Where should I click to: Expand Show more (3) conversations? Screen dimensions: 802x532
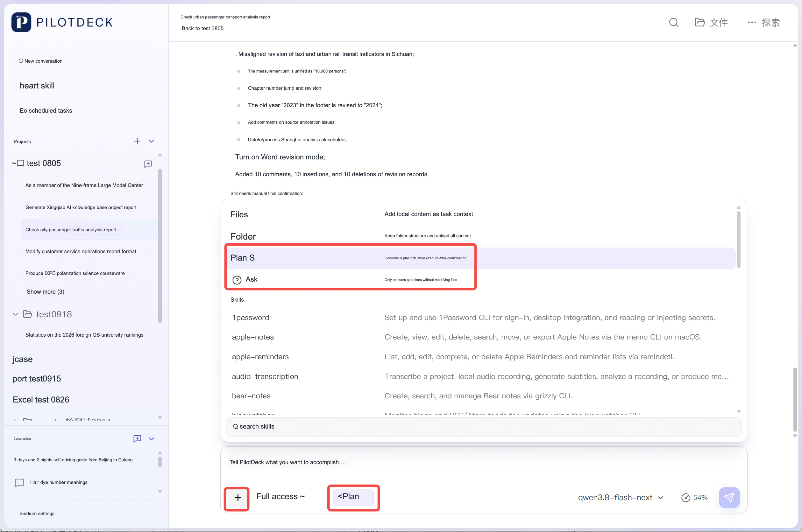pyautogui.click(x=46, y=292)
